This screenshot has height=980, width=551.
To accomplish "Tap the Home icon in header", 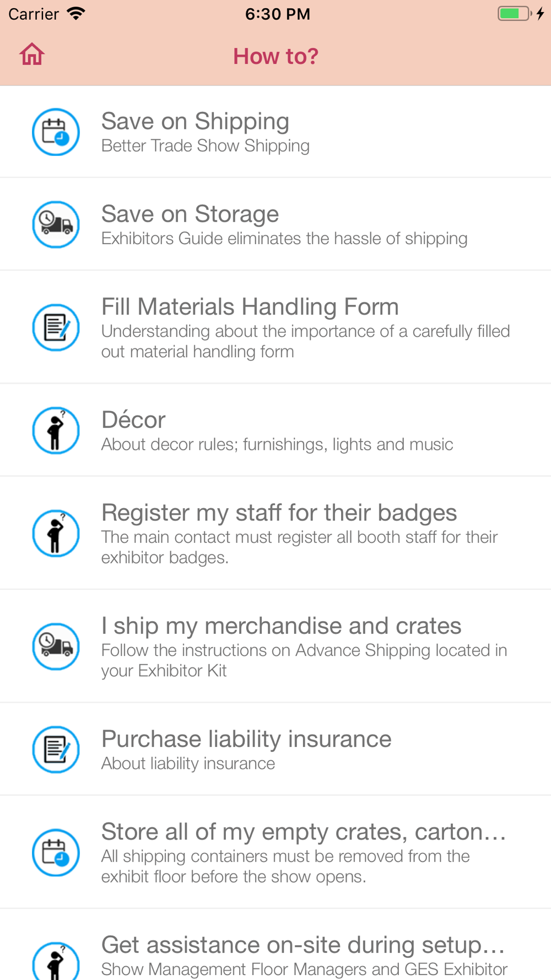I will point(32,55).
